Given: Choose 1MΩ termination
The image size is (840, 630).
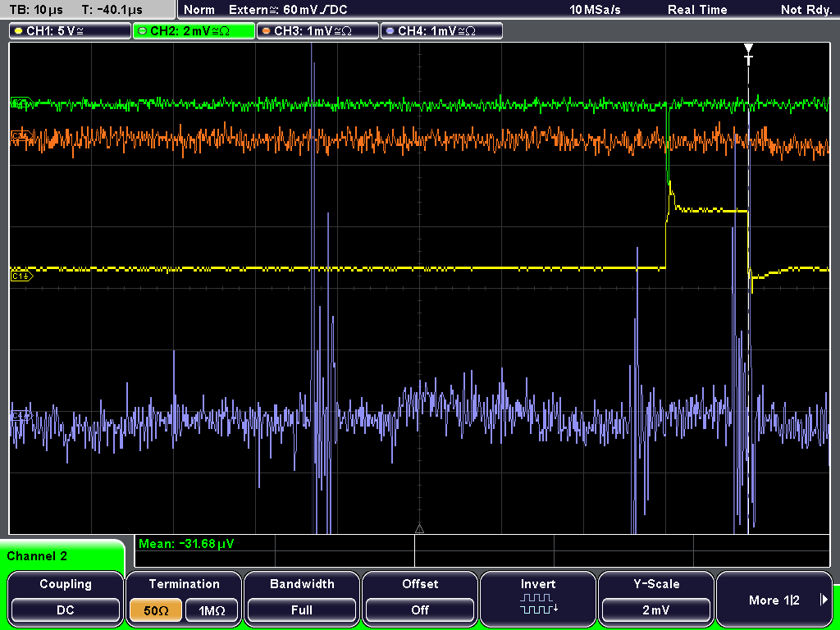Looking at the screenshot, I should click(x=212, y=610).
